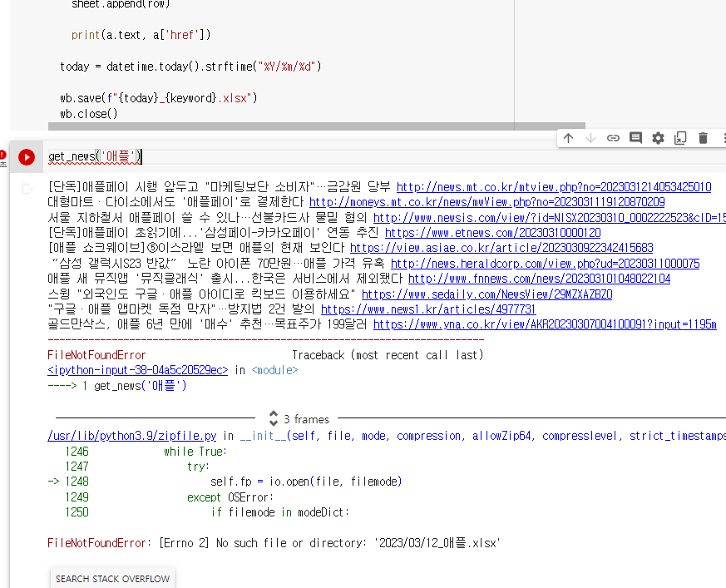Copy link to cell icon
The image size is (726, 588).
pos(613,138)
